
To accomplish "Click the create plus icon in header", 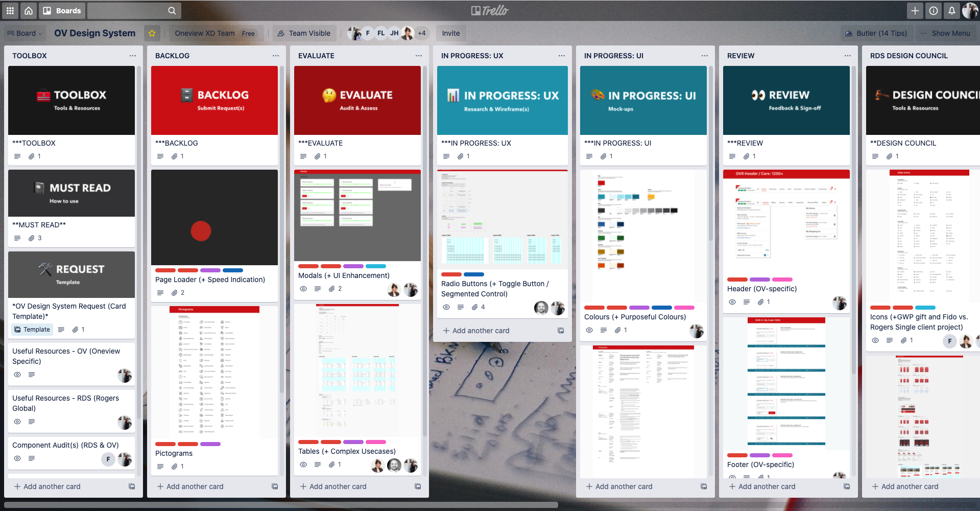I will [915, 10].
